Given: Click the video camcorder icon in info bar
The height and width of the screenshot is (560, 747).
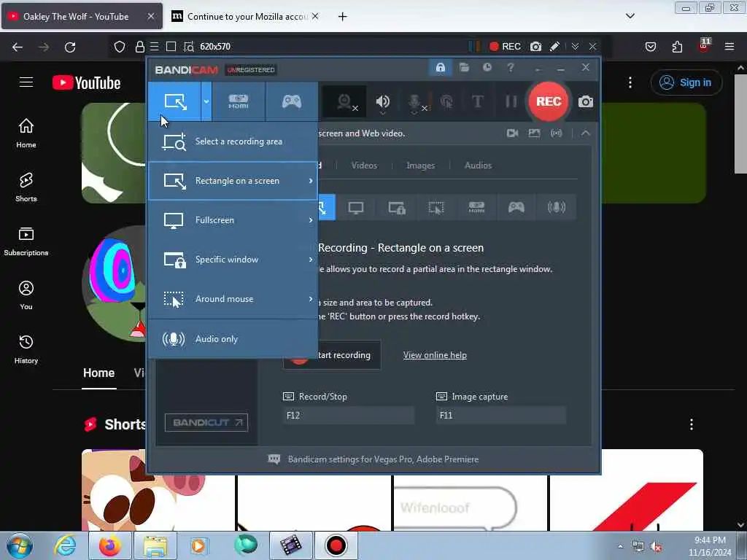Looking at the screenshot, I should [513, 133].
